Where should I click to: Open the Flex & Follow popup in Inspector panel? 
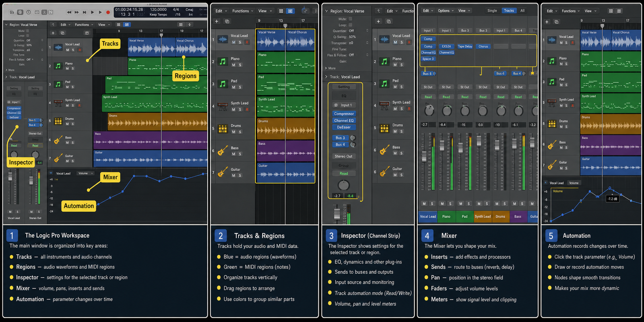(x=367, y=55)
